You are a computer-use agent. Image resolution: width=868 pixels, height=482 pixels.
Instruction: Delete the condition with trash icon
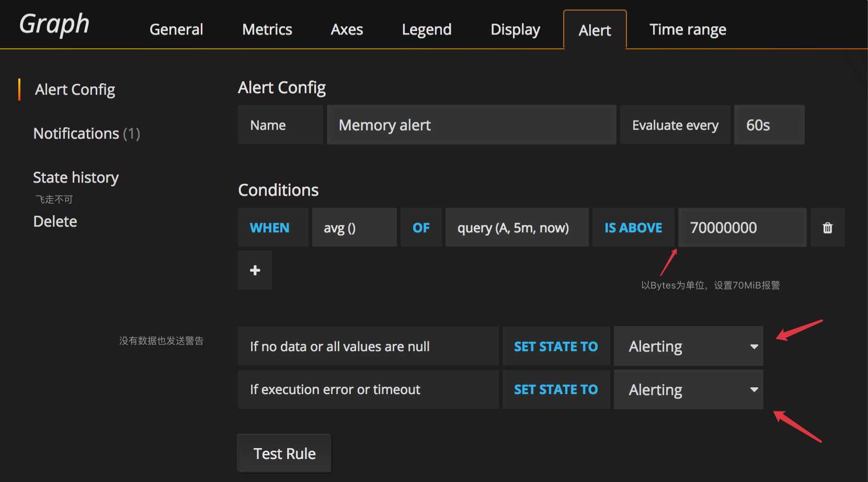[x=827, y=228]
